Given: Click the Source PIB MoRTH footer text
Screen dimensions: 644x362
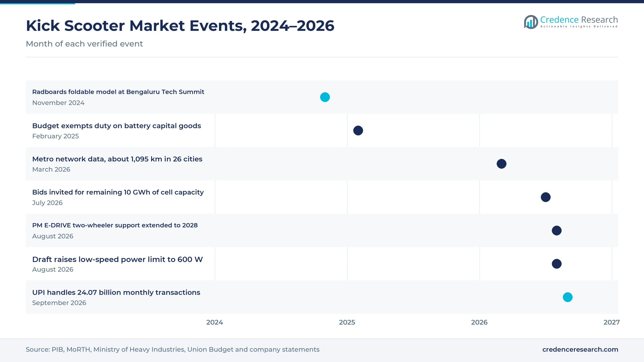Looking at the screenshot, I should pyautogui.click(x=173, y=349).
